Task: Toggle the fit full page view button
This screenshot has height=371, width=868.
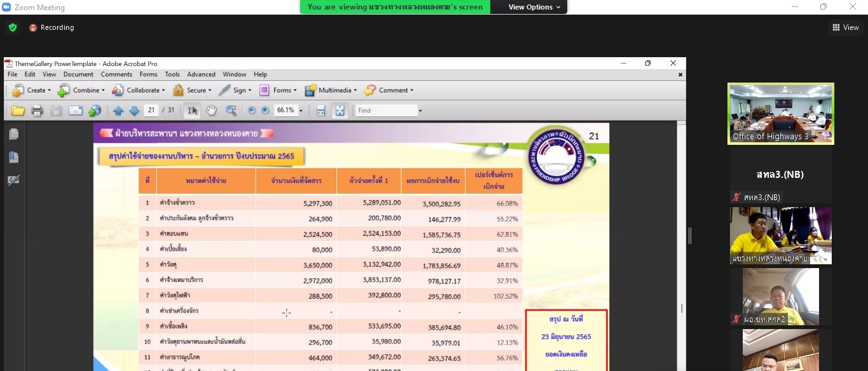Action: click(x=340, y=111)
